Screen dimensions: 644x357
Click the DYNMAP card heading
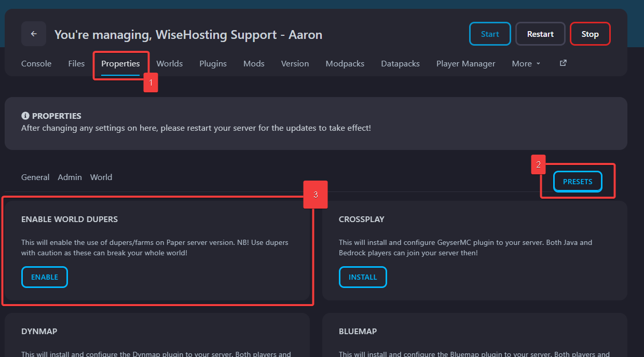[39, 331]
